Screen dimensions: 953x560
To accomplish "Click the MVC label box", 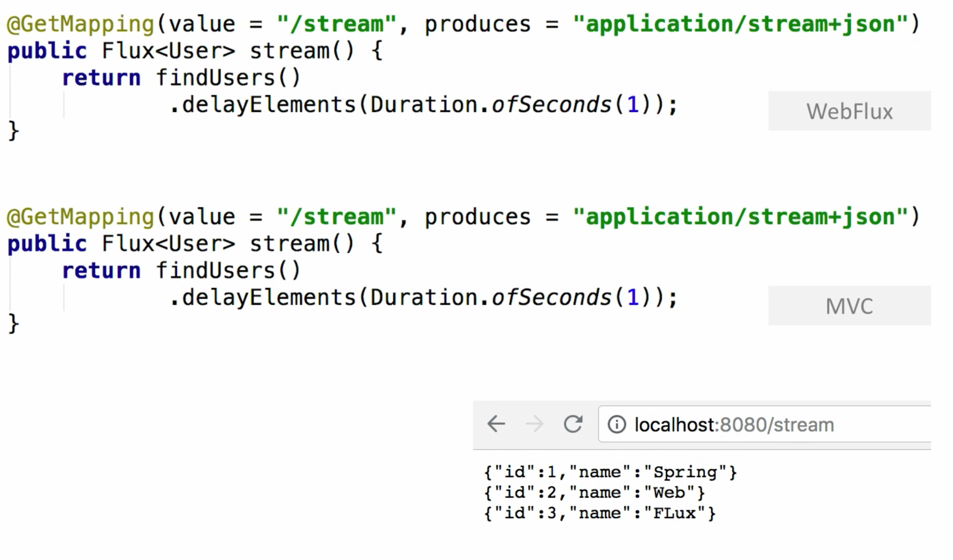I will pyautogui.click(x=849, y=306).
